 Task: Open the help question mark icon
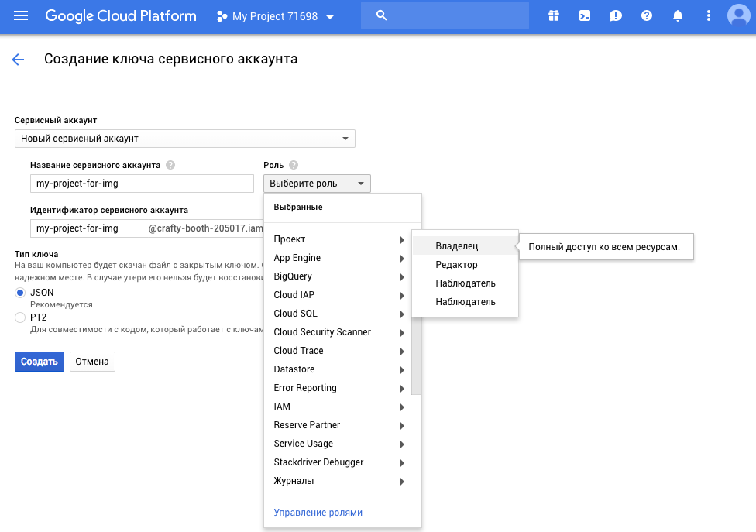[646, 15]
